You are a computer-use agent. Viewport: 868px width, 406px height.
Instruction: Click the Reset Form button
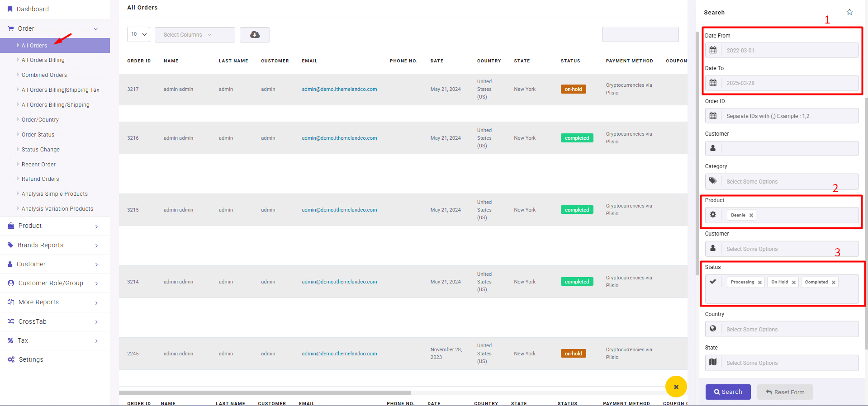point(785,392)
